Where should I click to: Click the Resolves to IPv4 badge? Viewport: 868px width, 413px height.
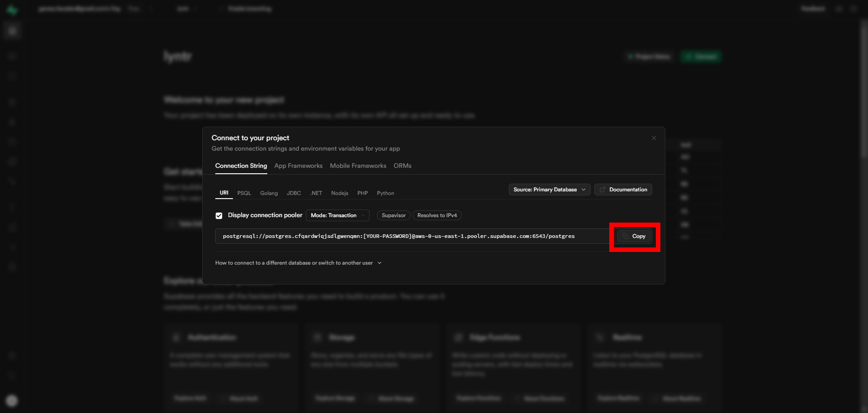[x=437, y=215]
